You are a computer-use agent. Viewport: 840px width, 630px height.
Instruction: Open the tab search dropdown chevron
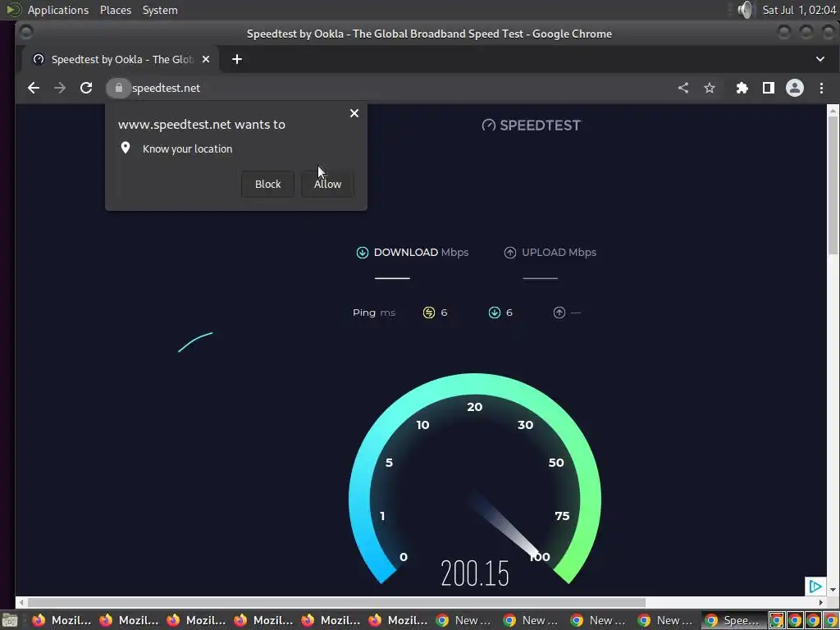coord(820,59)
